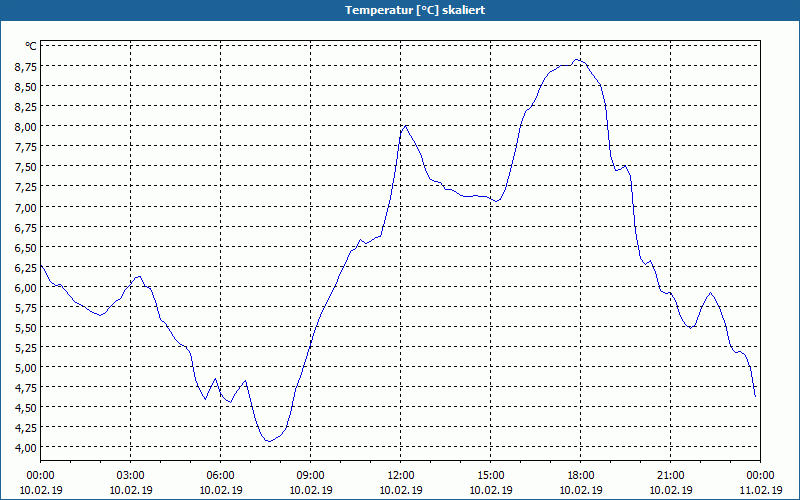Click the 09:00 time axis label
The image size is (800, 500).
point(311,476)
